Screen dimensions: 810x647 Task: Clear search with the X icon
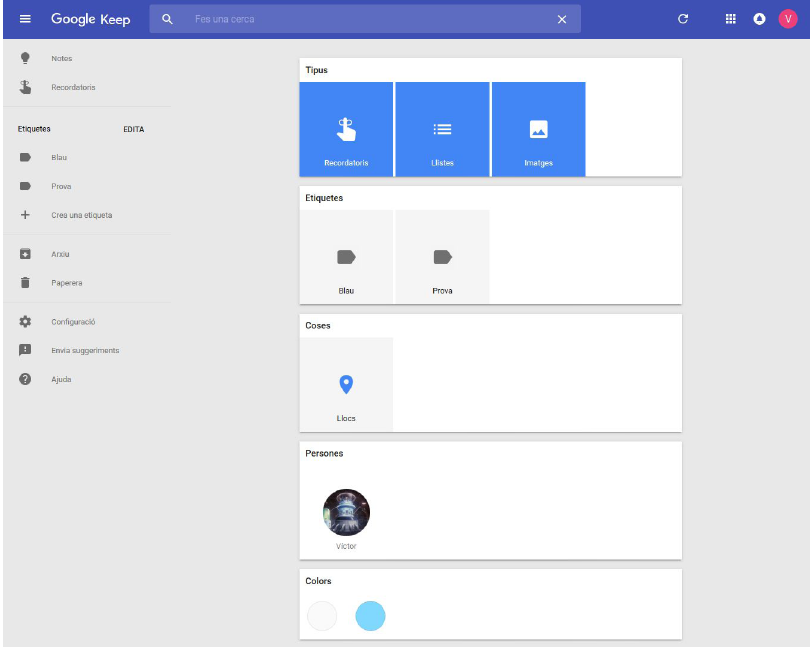pos(561,19)
